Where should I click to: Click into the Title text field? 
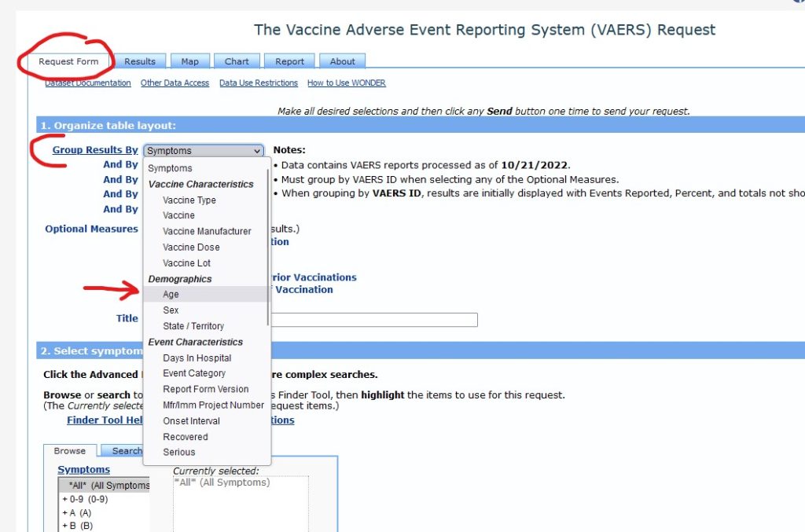coord(374,320)
